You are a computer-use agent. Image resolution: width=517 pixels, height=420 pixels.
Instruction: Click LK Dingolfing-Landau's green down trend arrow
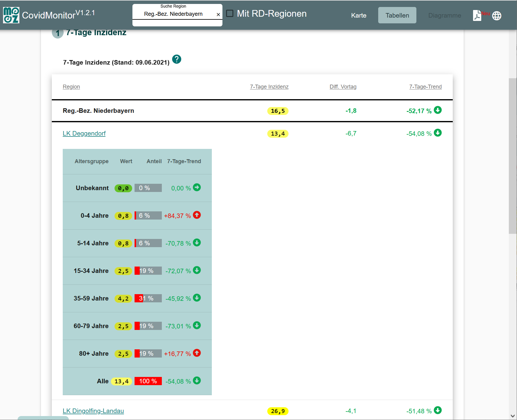click(x=438, y=410)
